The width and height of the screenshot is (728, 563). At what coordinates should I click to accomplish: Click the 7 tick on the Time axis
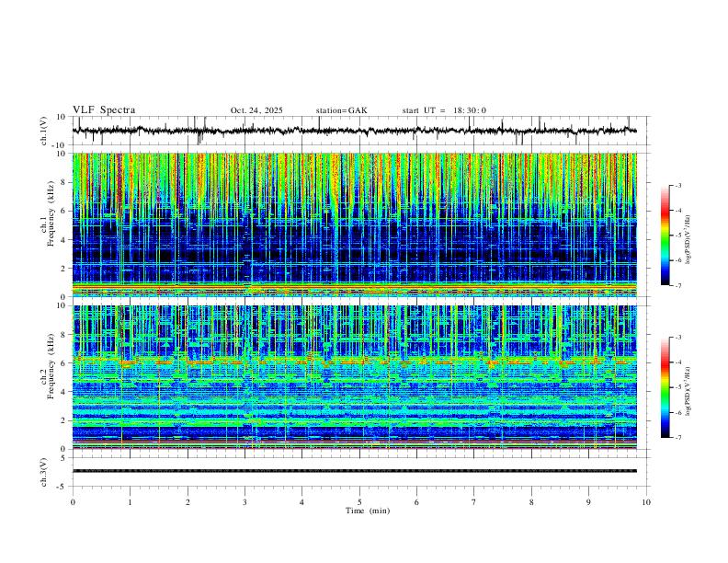tap(474, 502)
